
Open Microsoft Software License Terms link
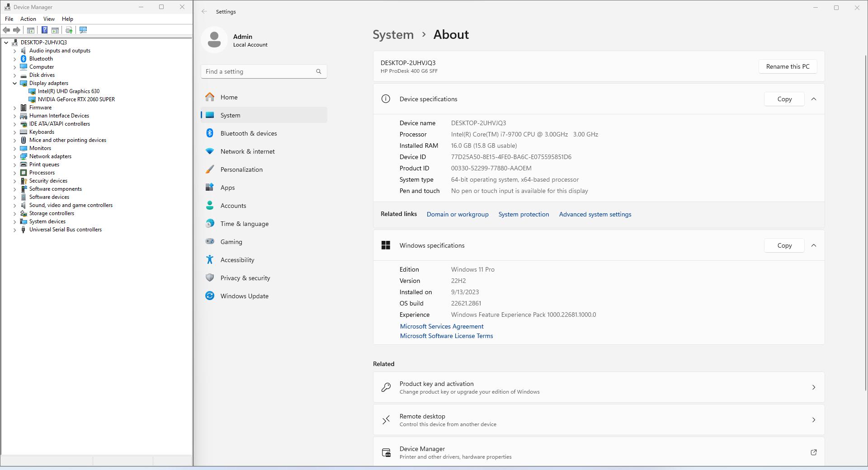(446, 336)
